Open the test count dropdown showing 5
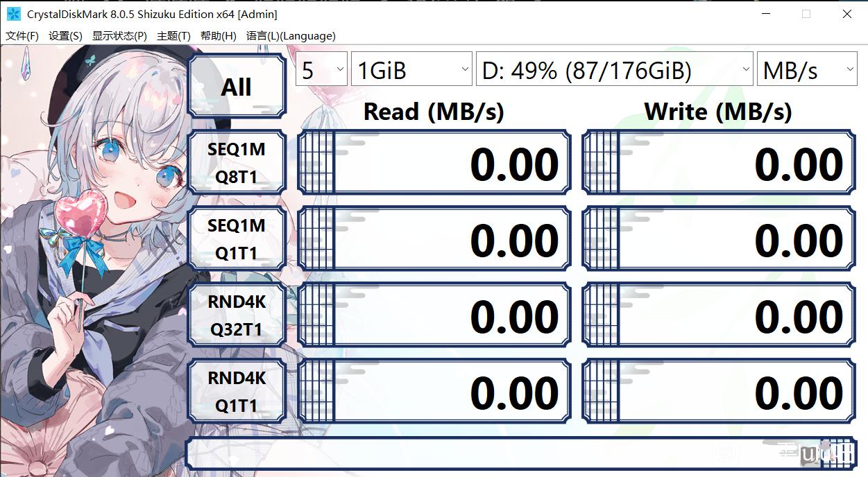The height and width of the screenshot is (477, 868). (321, 69)
